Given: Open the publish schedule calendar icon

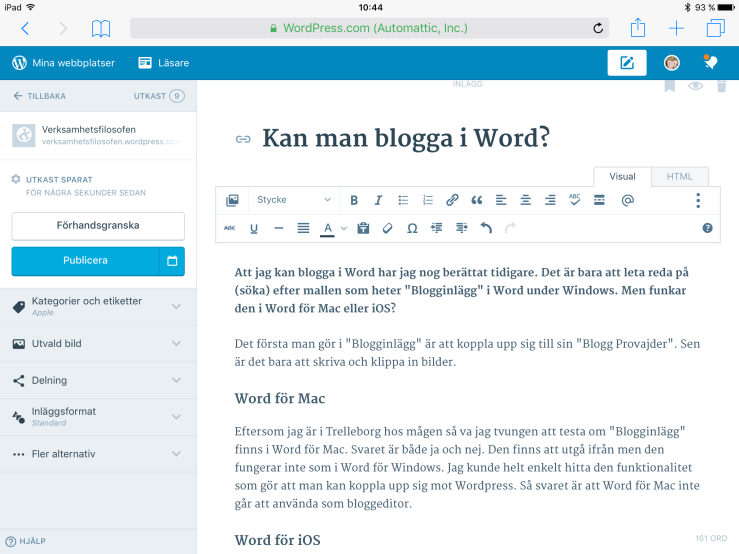Looking at the screenshot, I should [172, 261].
